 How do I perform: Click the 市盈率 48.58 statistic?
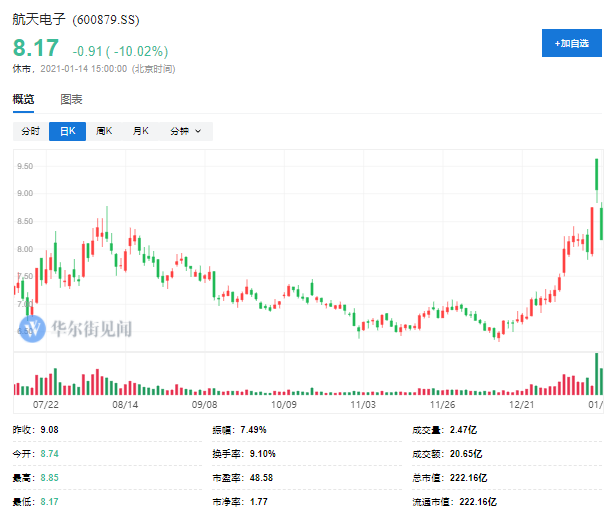243,478
